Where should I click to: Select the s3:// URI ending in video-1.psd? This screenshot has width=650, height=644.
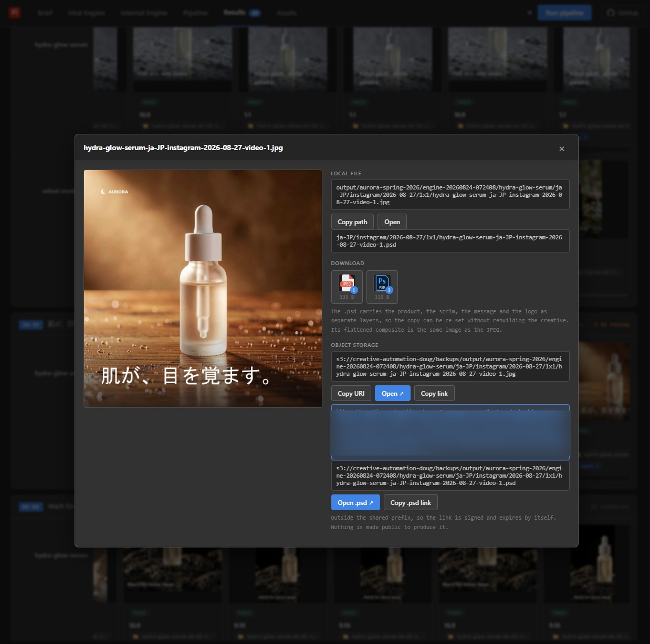pos(450,476)
